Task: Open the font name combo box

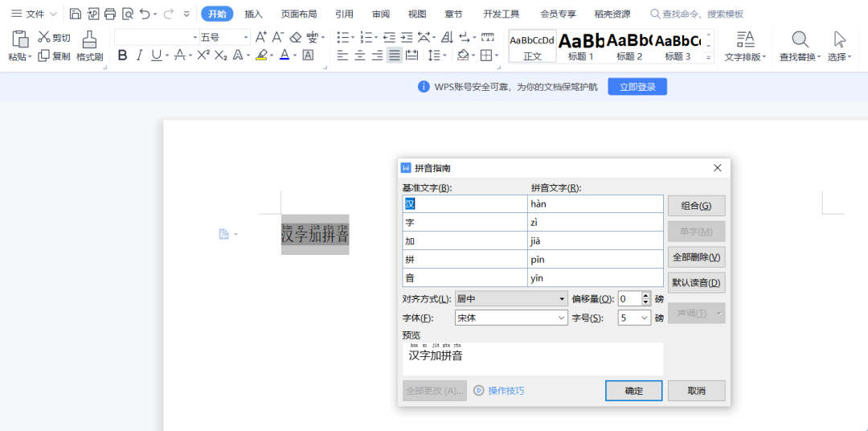Action: (x=157, y=38)
